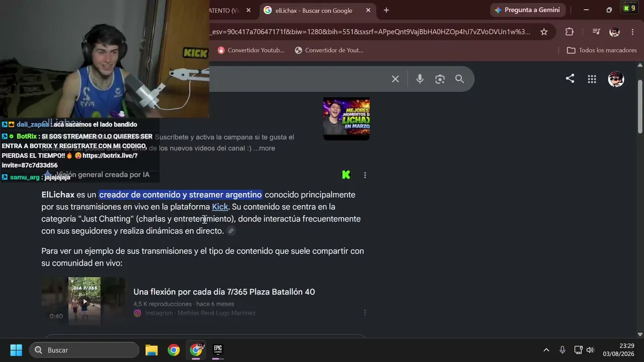Close the ell.ichax Google search tab

368,10
